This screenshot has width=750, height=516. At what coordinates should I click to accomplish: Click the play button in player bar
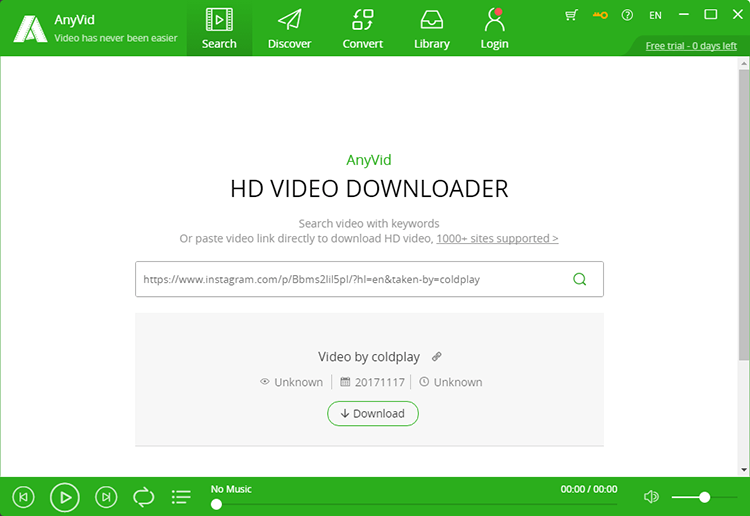65,497
